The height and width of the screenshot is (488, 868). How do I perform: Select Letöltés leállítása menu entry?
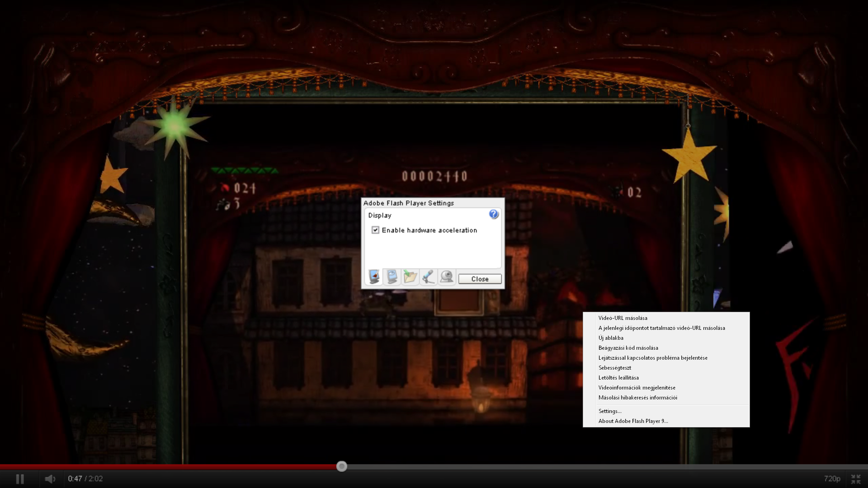click(x=666, y=378)
